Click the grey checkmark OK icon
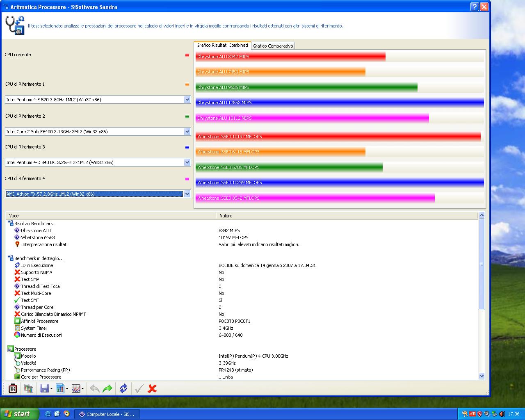The image size is (525, 420). [x=139, y=388]
